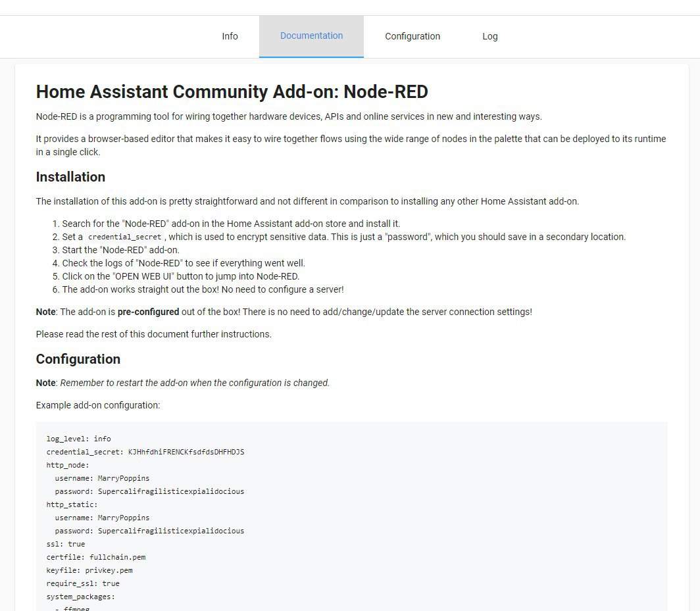The width and height of the screenshot is (700, 611).
Task: Click the restart add-on reminder note
Action: [183, 383]
